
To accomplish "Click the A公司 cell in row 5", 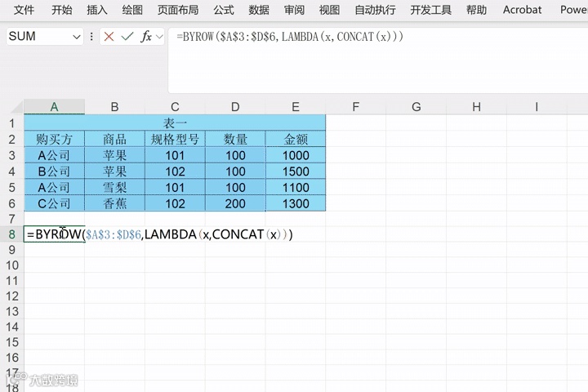I will 55,188.
